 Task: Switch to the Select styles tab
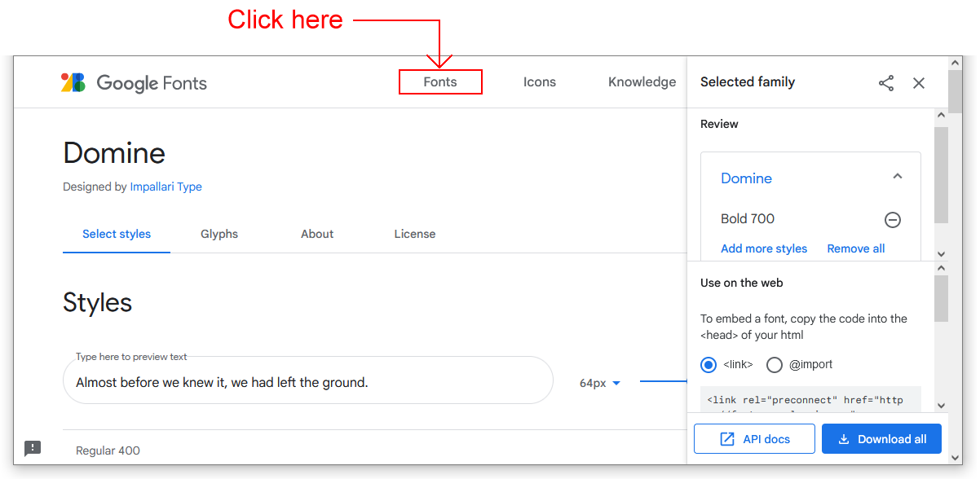117,234
